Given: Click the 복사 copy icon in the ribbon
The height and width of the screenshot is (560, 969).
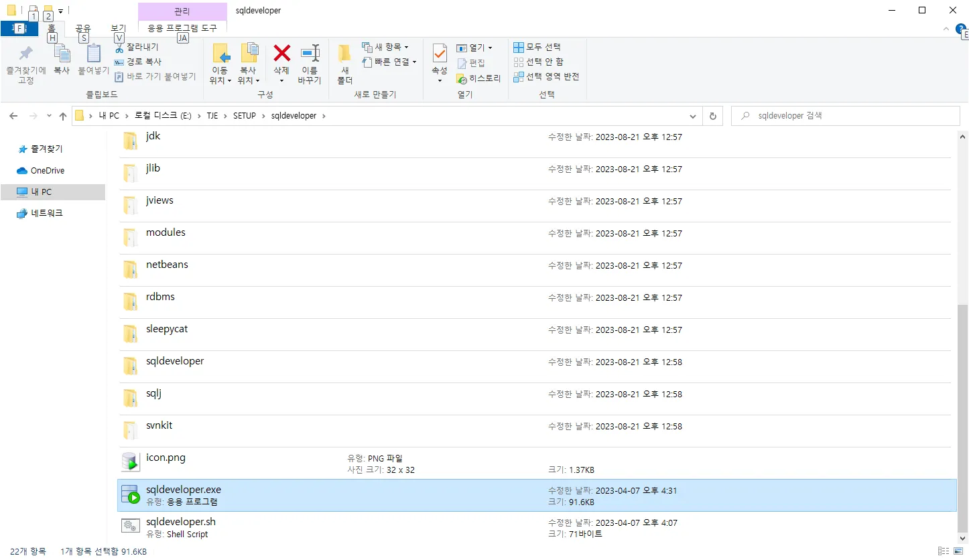Looking at the screenshot, I should (62, 59).
